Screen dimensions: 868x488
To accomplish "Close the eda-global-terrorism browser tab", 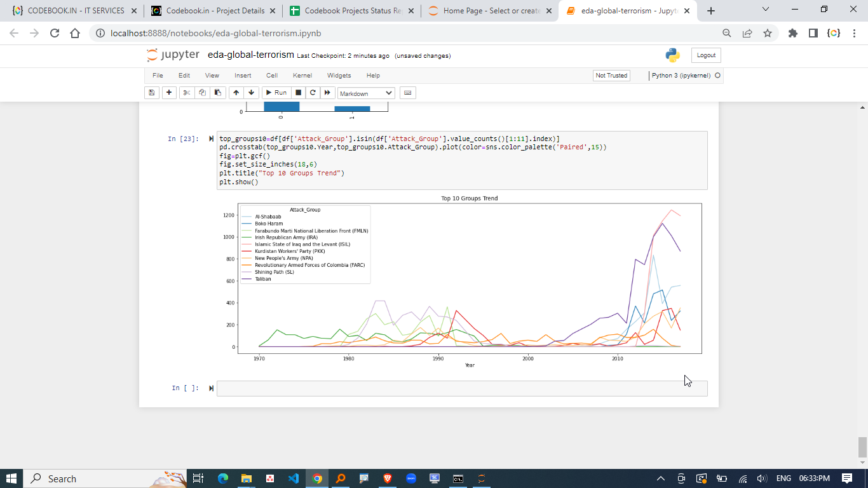I will (x=686, y=11).
